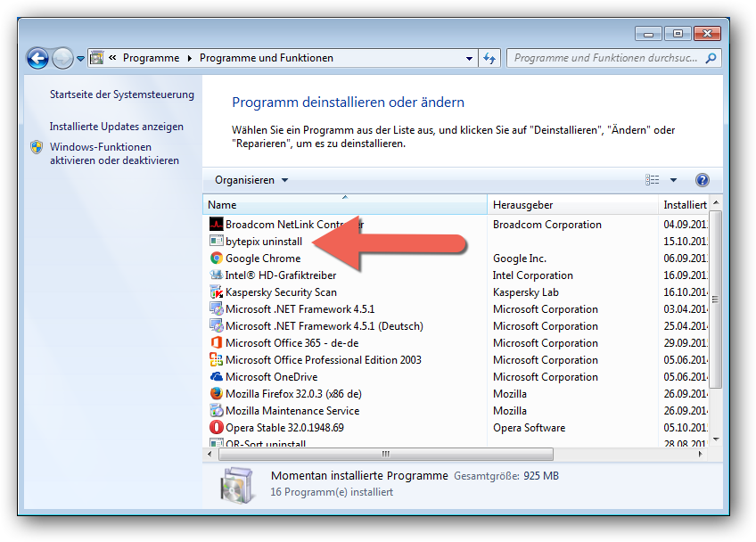756x542 pixels.
Task: Click the shield icon beside Windows-Funktionen
Action: (x=37, y=147)
